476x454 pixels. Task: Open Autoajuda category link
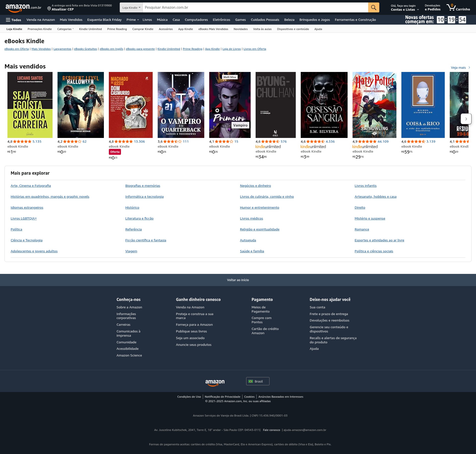pyautogui.click(x=248, y=240)
